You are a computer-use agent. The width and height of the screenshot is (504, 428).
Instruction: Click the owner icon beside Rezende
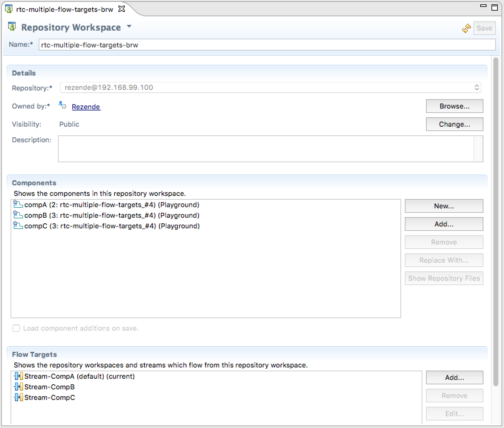(x=62, y=105)
